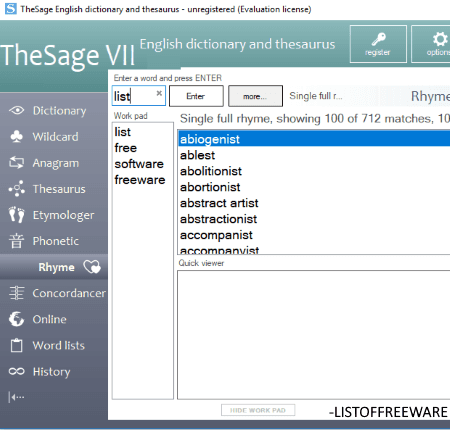Image resolution: width=450 pixels, height=430 pixels.
Task: Select 'free' in the Work pad
Action: [x=126, y=148]
